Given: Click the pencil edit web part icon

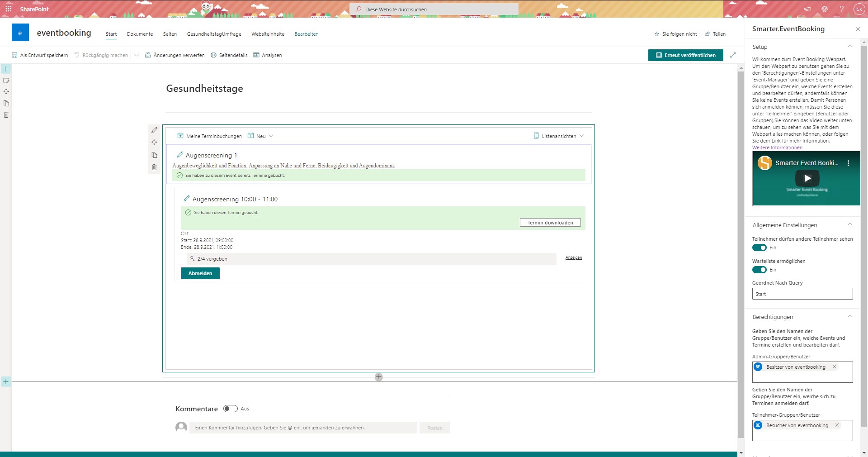Looking at the screenshot, I should coord(154,130).
